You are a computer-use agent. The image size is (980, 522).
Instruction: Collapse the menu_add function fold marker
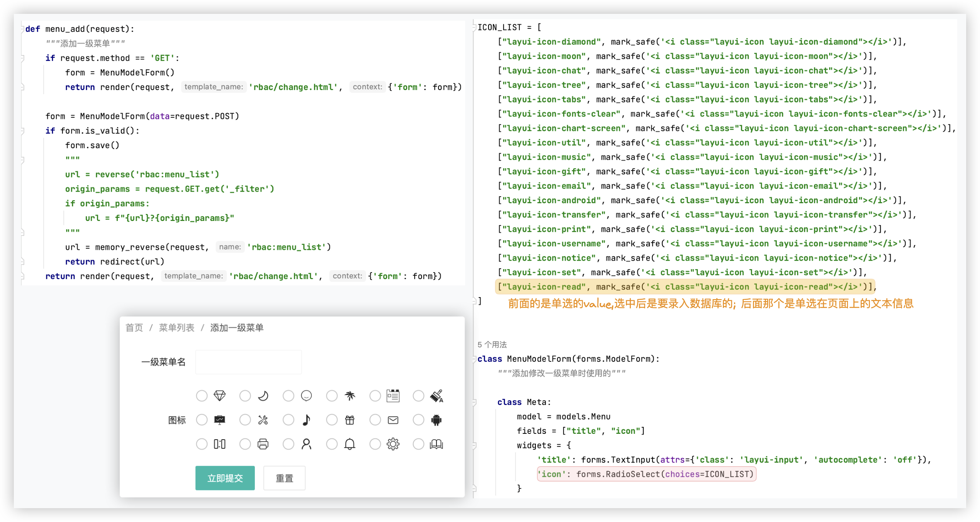(x=23, y=29)
